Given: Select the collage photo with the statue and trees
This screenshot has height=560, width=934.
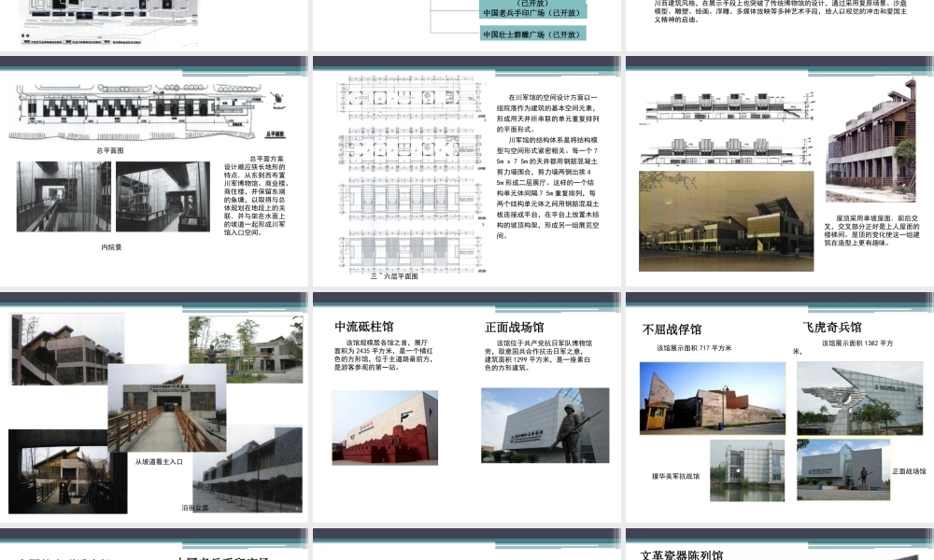Looking at the screenshot, I should coord(246,349).
